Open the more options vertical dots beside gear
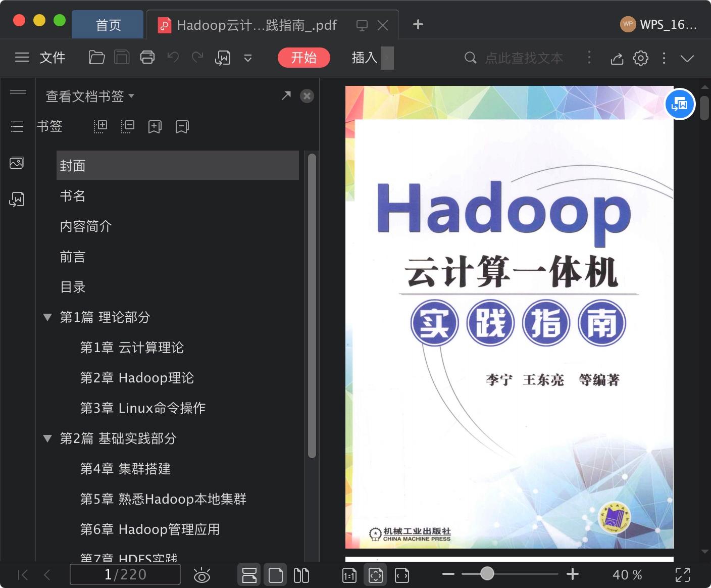The image size is (711, 588). point(664,58)
